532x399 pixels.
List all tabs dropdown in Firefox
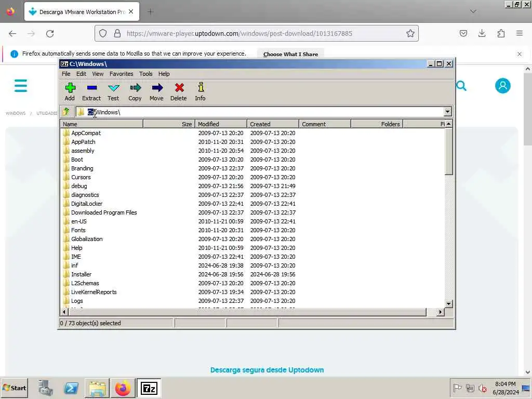tap(473, 11)
